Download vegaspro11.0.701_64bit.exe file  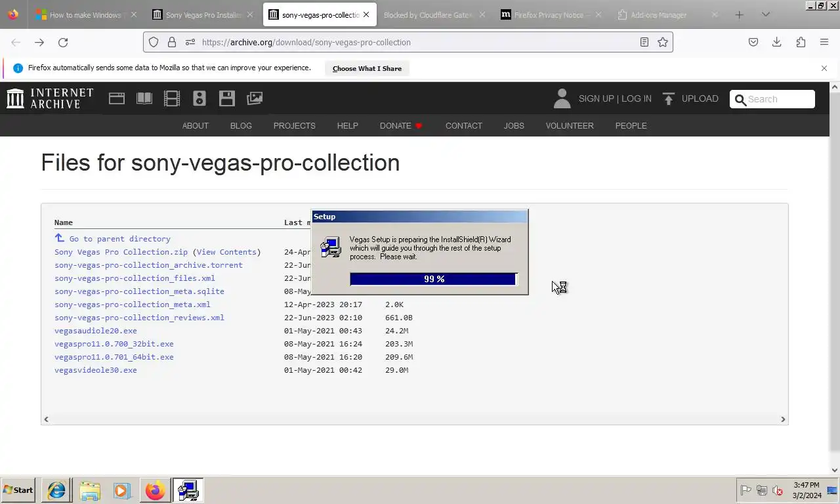(114, 357)
